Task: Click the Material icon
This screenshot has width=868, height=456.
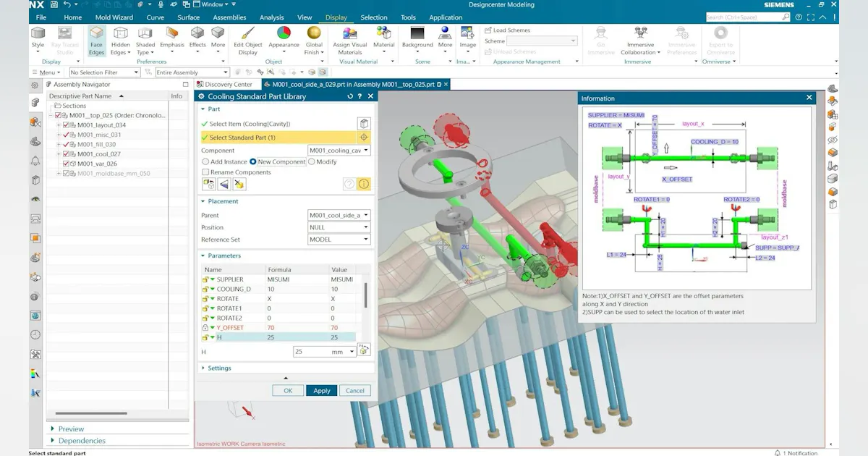Action: pyautogui.click(x=384, y=34)
